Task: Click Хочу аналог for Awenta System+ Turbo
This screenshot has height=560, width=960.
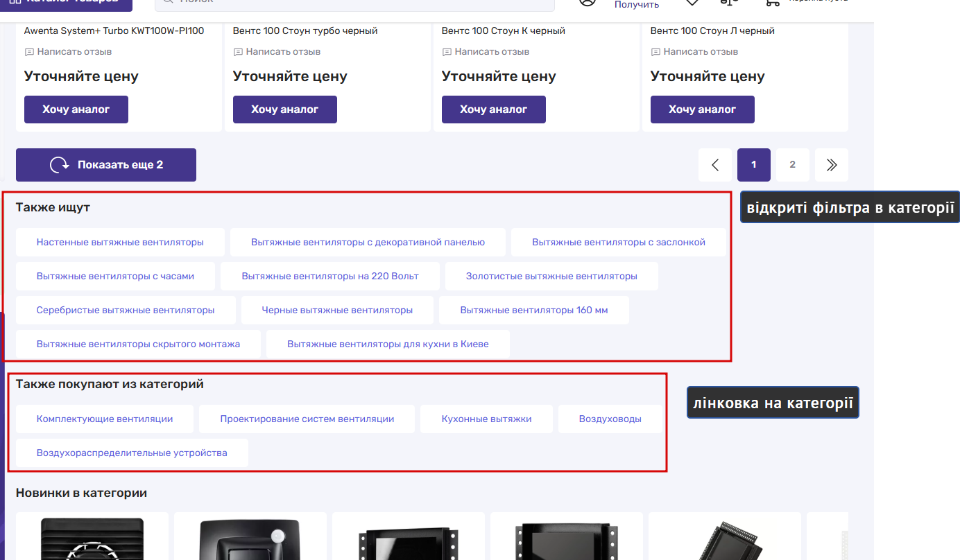Action: pyautogui.click(x=76, y=110)
